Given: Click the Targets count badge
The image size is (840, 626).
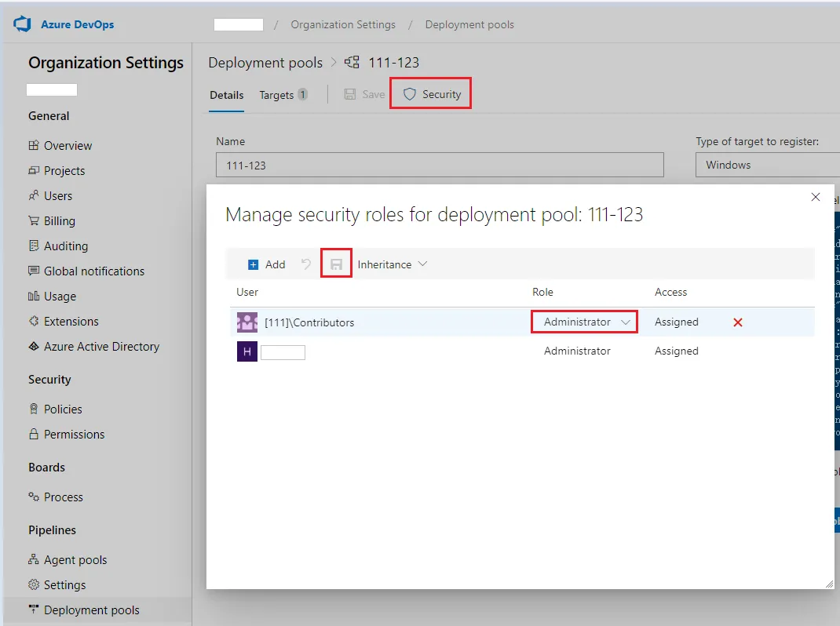Looking at the screenshot, I should [x=303, y=94].
